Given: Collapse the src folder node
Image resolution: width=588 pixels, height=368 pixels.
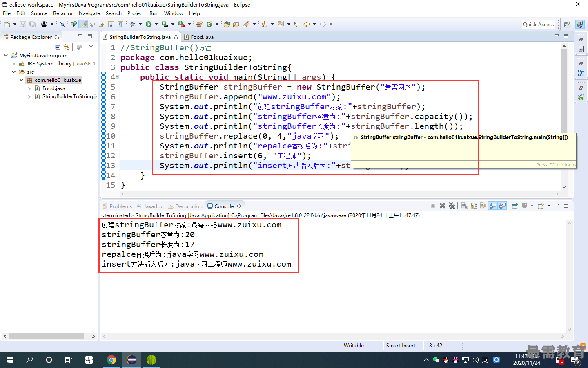Looking at the screenshot, I should point(13,72).
